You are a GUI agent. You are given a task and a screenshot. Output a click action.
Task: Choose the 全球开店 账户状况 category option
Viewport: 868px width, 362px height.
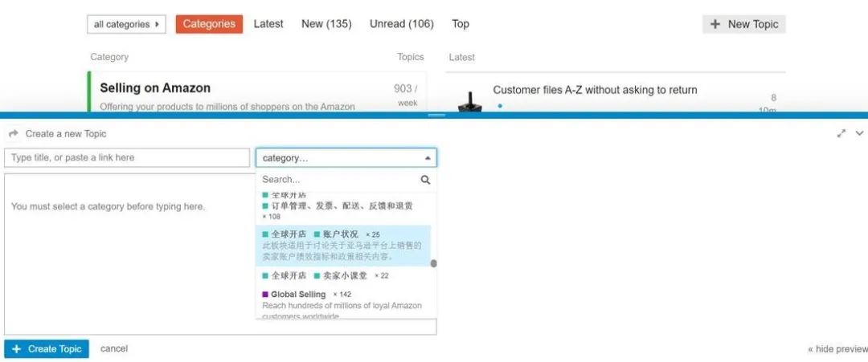pos(343,246)
